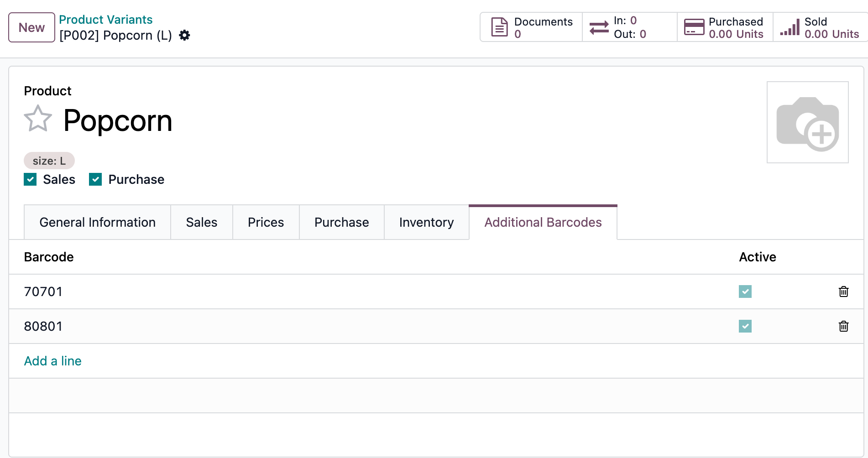The image size is (868, 458).
Task: Delete barcode 80801 with trash icon
Action: click(x=843, y=326)
